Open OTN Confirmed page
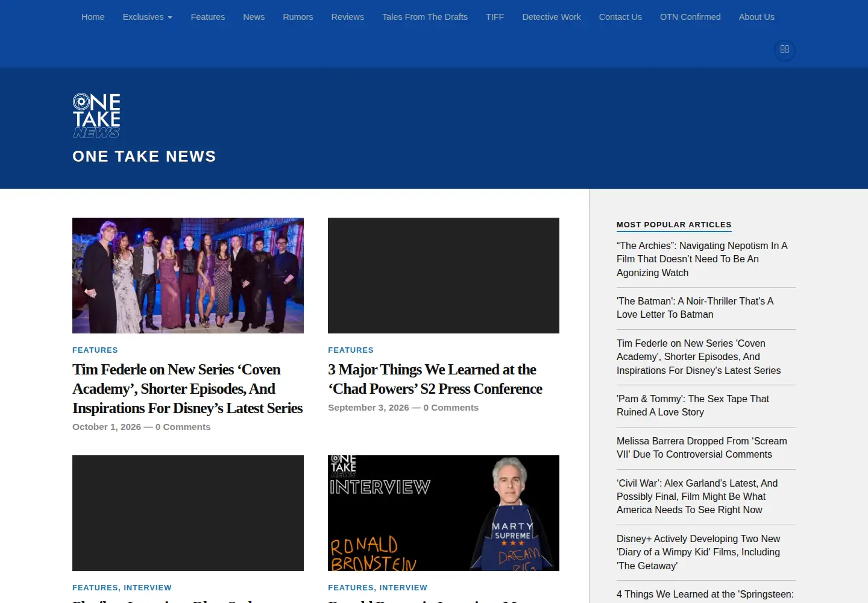 [x=690, y=17]
